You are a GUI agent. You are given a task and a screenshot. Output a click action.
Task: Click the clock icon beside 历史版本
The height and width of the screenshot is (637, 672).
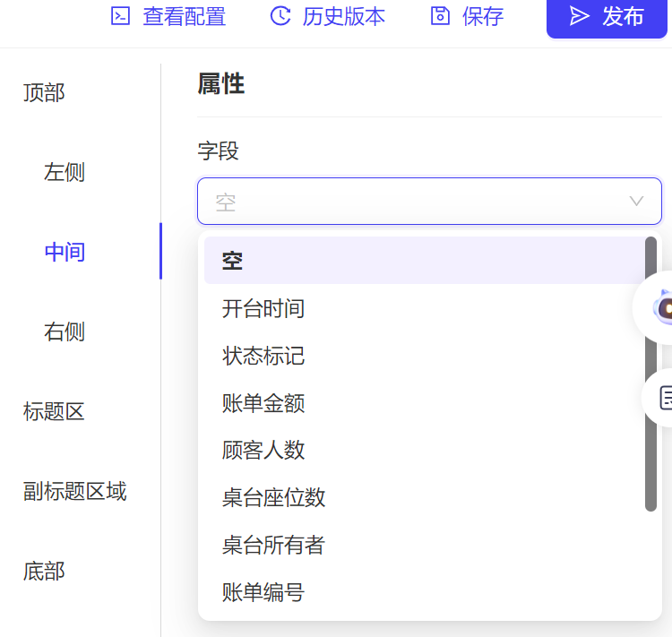pos(280,16)
